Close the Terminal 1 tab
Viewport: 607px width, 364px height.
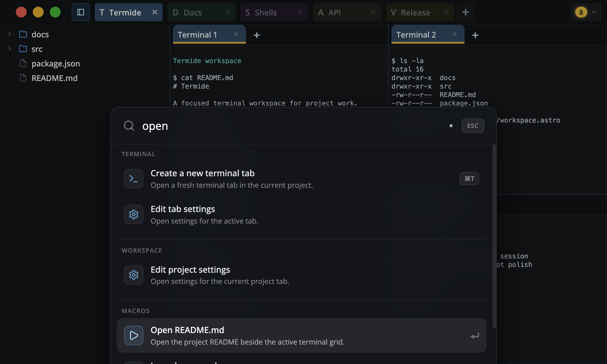236,35
